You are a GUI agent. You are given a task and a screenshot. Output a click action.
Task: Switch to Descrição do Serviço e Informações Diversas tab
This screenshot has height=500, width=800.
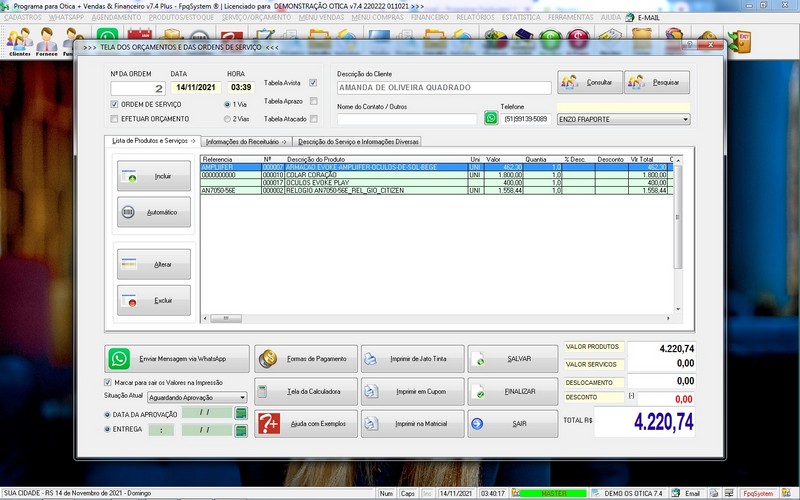[x=358, y=142]
